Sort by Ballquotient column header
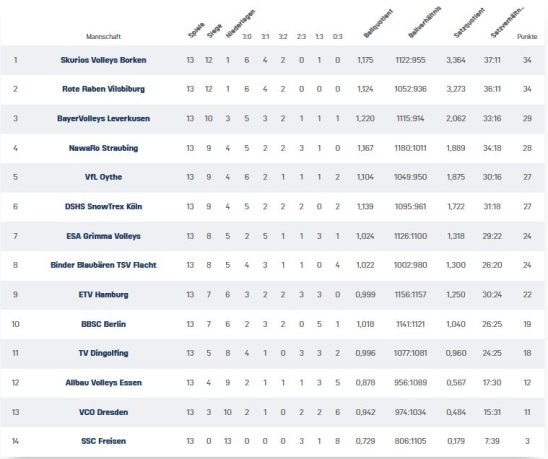Screen dimensions: 548x459 (x=378, y=23)
